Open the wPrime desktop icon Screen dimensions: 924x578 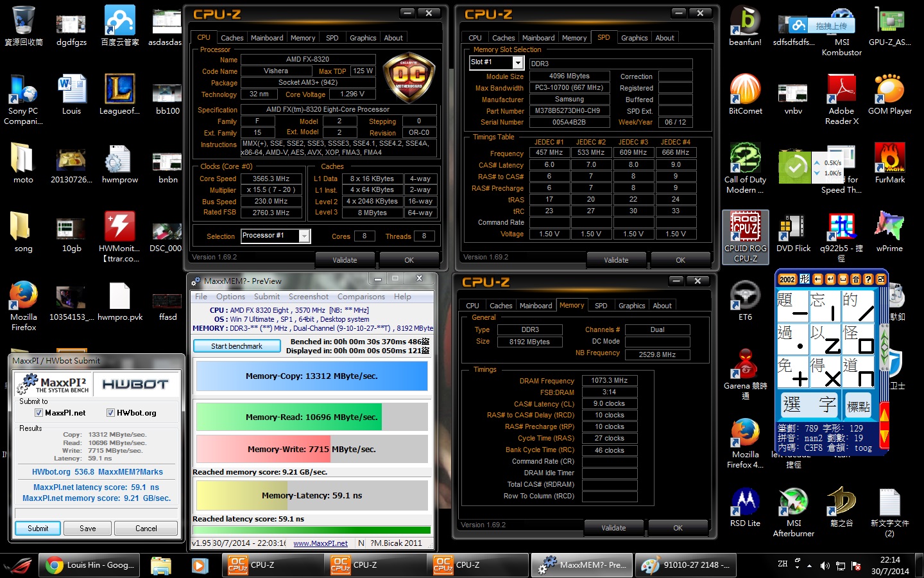coord(890,232)
